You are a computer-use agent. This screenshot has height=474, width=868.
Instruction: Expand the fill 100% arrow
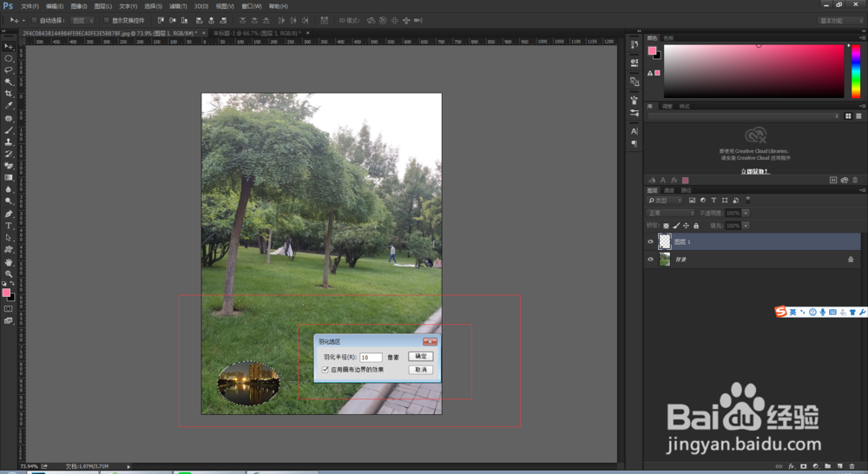coord(746,226)
